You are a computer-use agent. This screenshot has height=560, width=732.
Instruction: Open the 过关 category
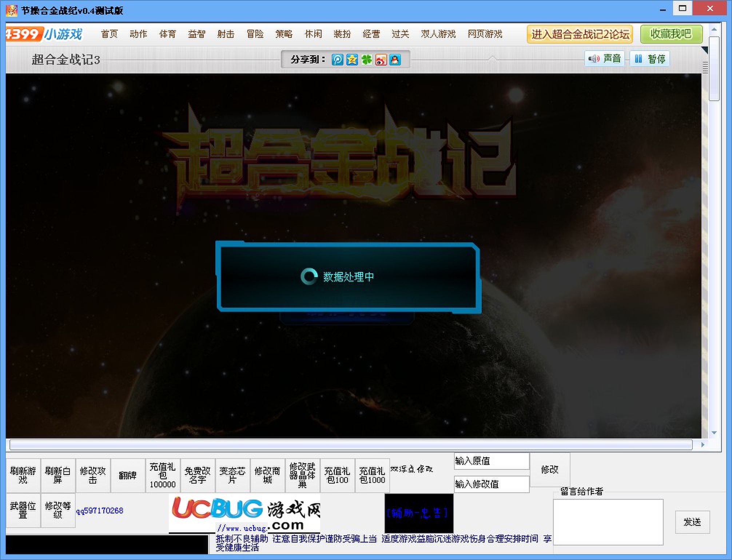pyautogui.click(x=401, y=34)
